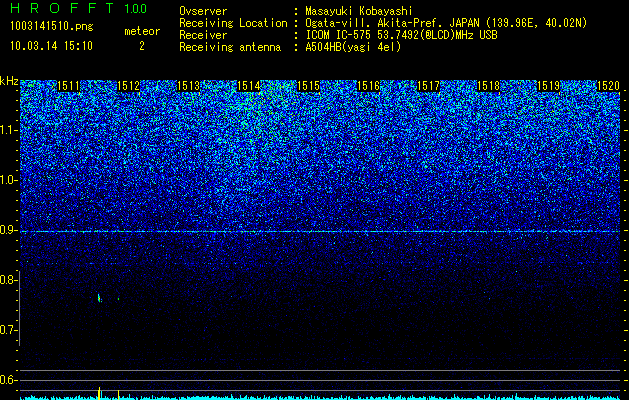Click the tall yellow spike in bottom graph
Viewport: 629px width, 400px height.
click(99, 393)
